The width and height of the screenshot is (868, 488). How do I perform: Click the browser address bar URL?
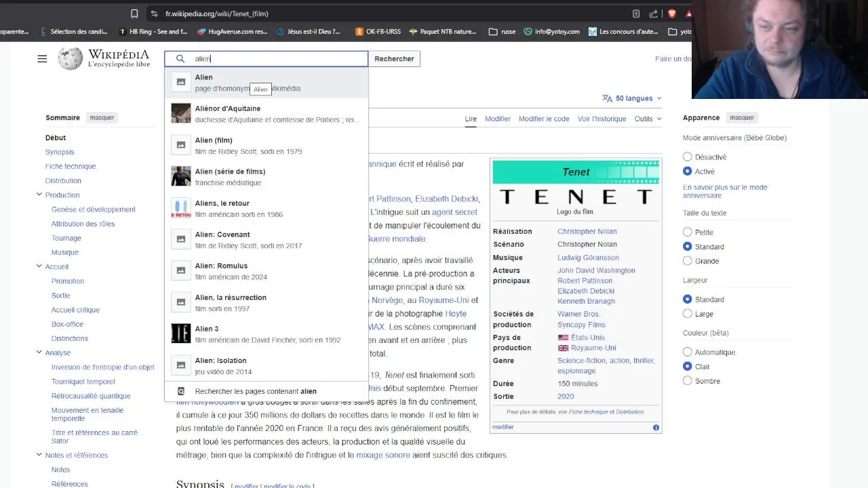[217, 14]
